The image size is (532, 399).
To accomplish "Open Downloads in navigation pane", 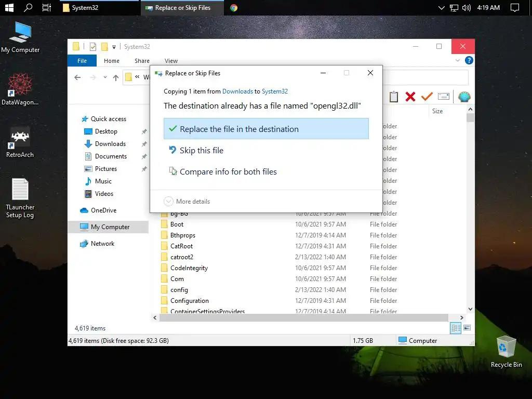I will point(110,144).
